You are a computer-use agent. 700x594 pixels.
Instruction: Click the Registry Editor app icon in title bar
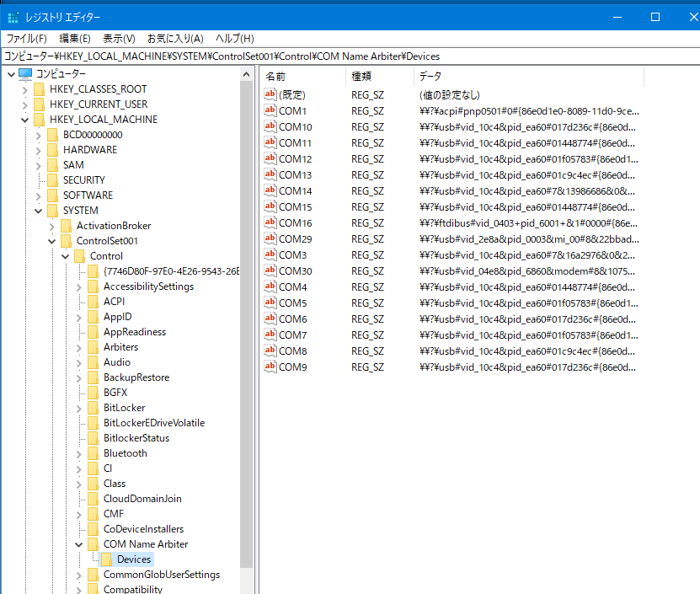[x=13, y=18]
